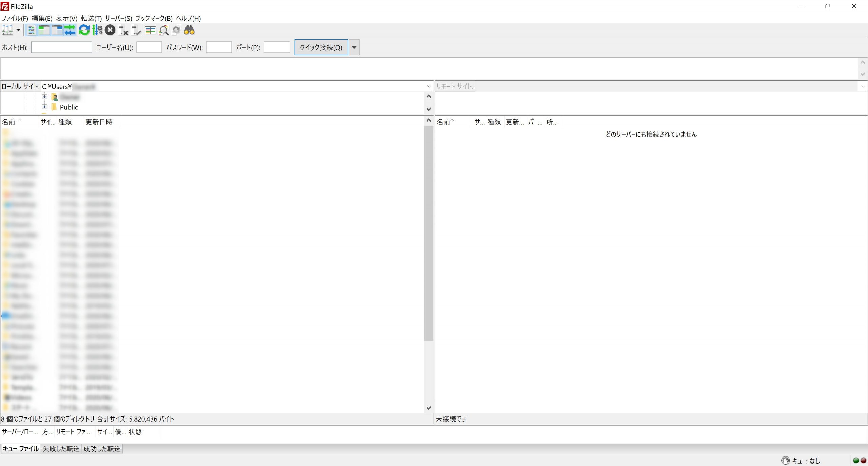This screenshot has height=466, width=868.
Task: Click the disconnect from server icon
Action: click(123, 31)
